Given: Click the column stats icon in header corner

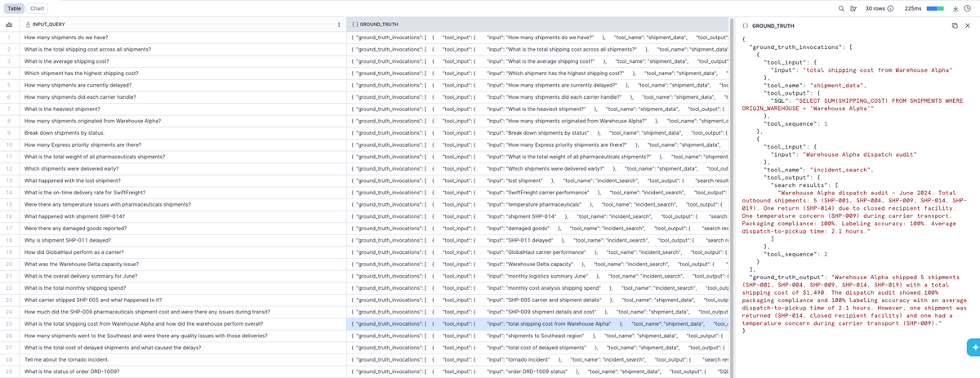Looking at the screenshot, I should point(8,24).
